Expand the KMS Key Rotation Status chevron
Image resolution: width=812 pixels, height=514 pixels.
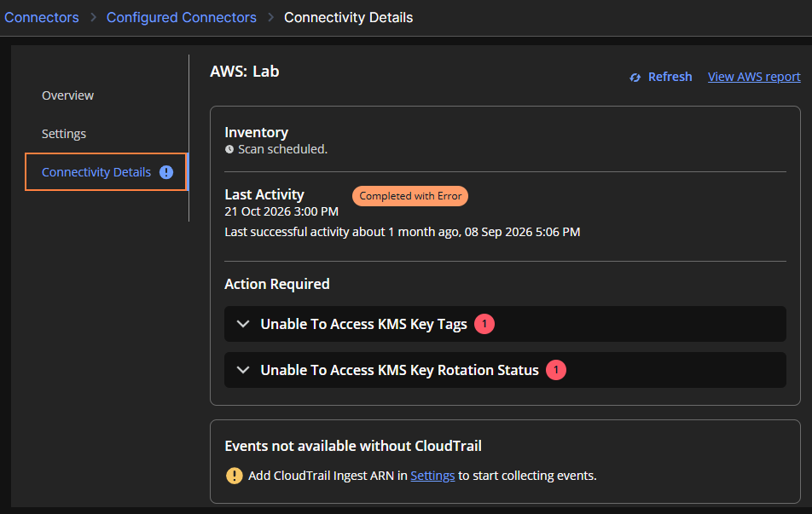[243, 370]
